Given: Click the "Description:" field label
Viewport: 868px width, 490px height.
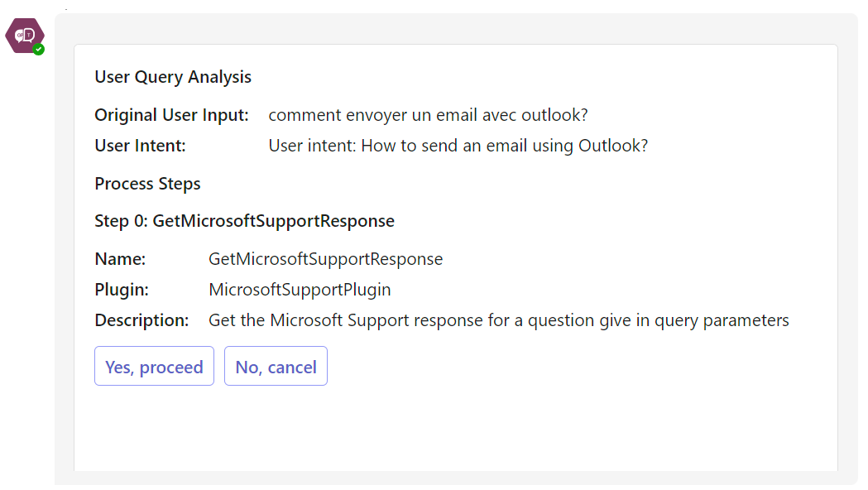Looking at the screenshot, I should pos(141,320).
